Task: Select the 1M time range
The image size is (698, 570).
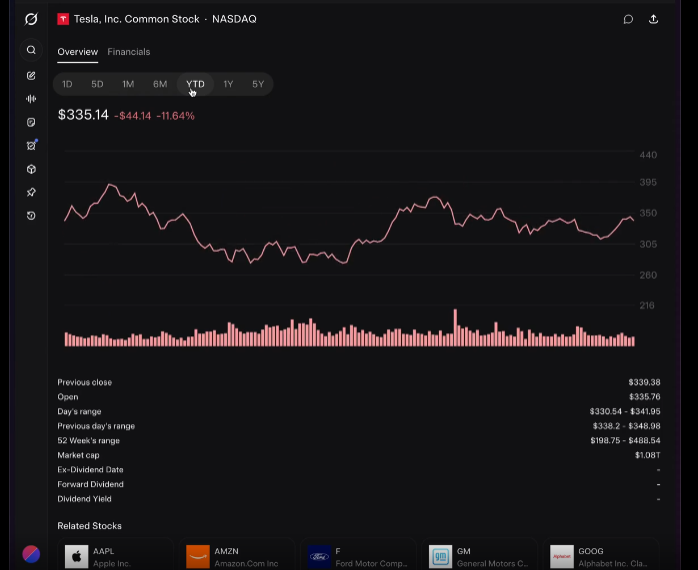Action: [128, 84]
